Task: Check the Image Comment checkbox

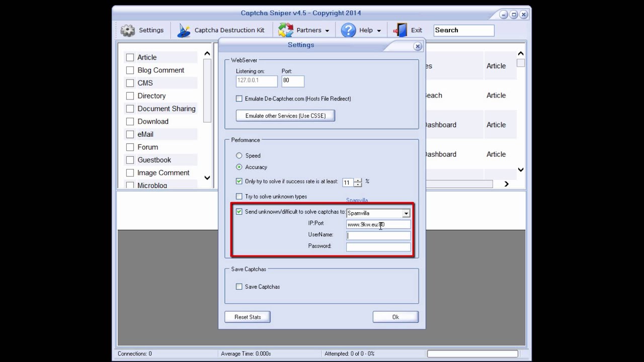Action: [130, 173]
